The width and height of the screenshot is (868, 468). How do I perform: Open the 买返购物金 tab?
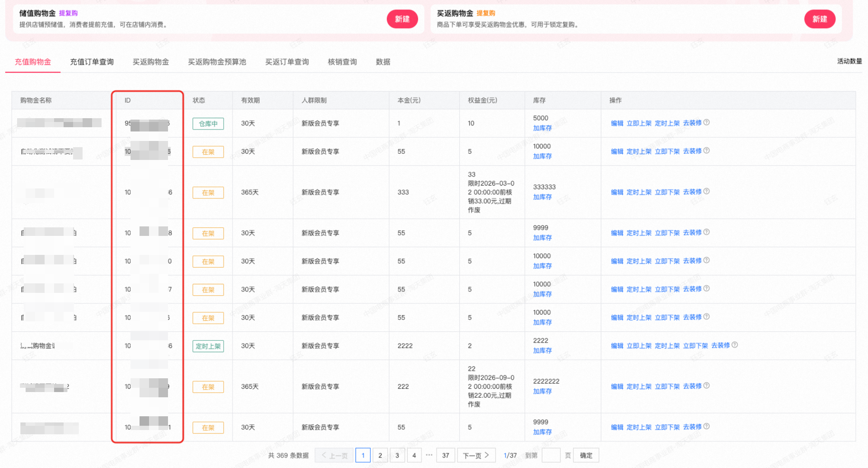coord(150,62)
